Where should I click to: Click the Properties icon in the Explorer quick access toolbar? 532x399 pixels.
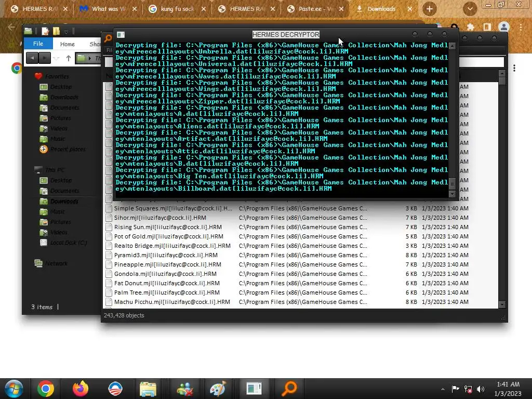[45, 31]
